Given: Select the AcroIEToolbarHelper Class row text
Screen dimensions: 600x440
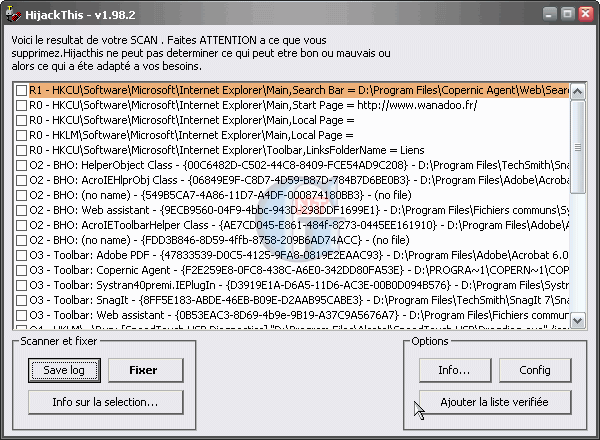Looking at the screenshot, I should [299, 225].
